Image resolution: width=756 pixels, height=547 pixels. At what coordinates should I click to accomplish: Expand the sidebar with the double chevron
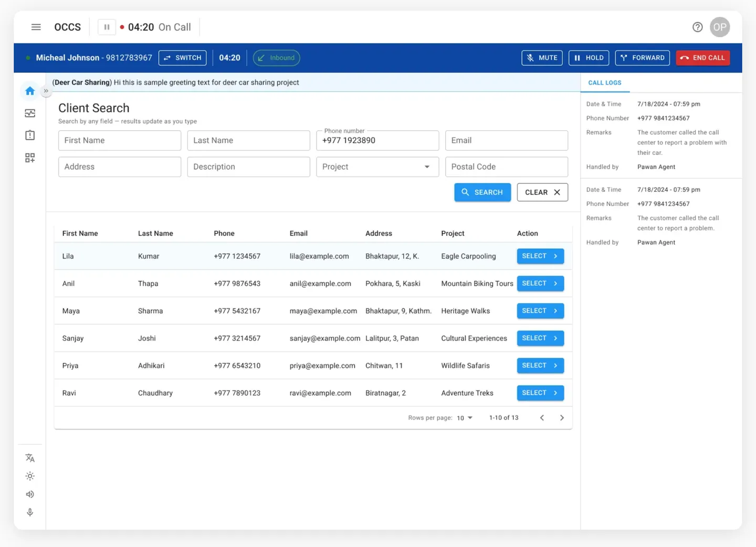46,91
